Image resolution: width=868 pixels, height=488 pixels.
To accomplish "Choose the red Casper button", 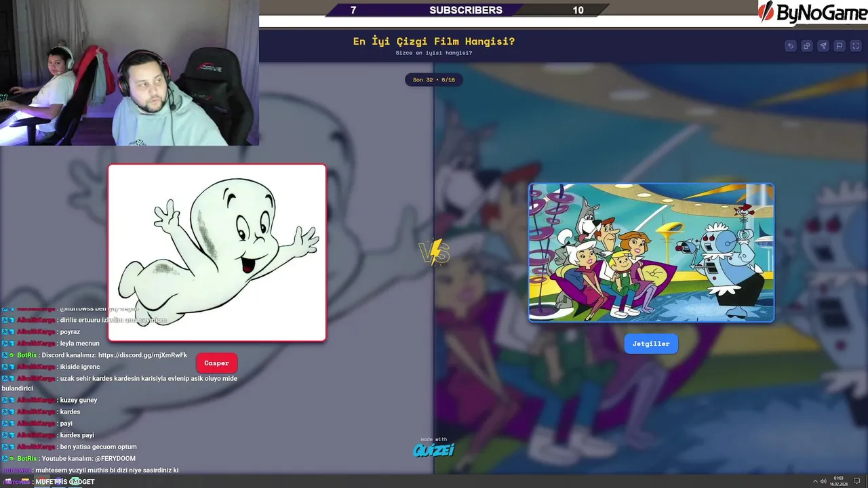I will tap(217, 363).
